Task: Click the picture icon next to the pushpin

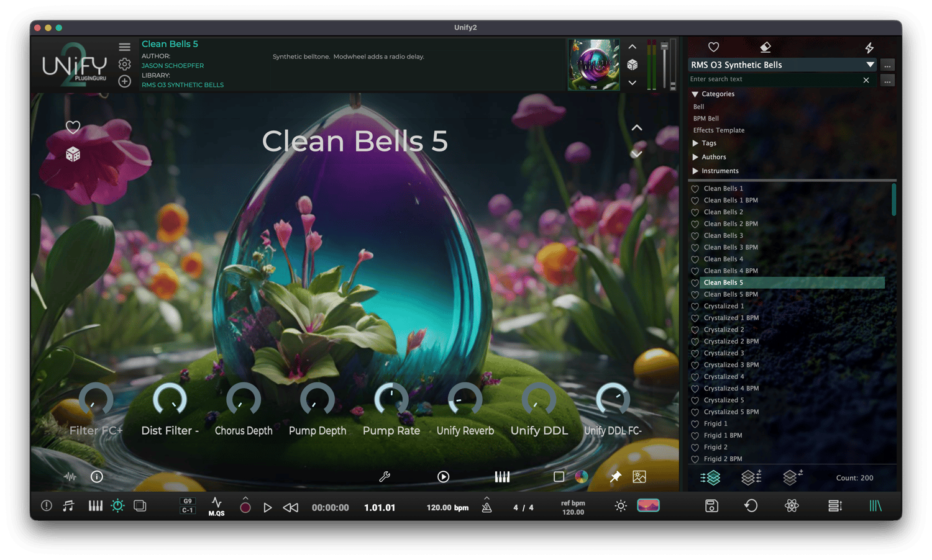Action: pyautogui.click(x=639, y=477)
